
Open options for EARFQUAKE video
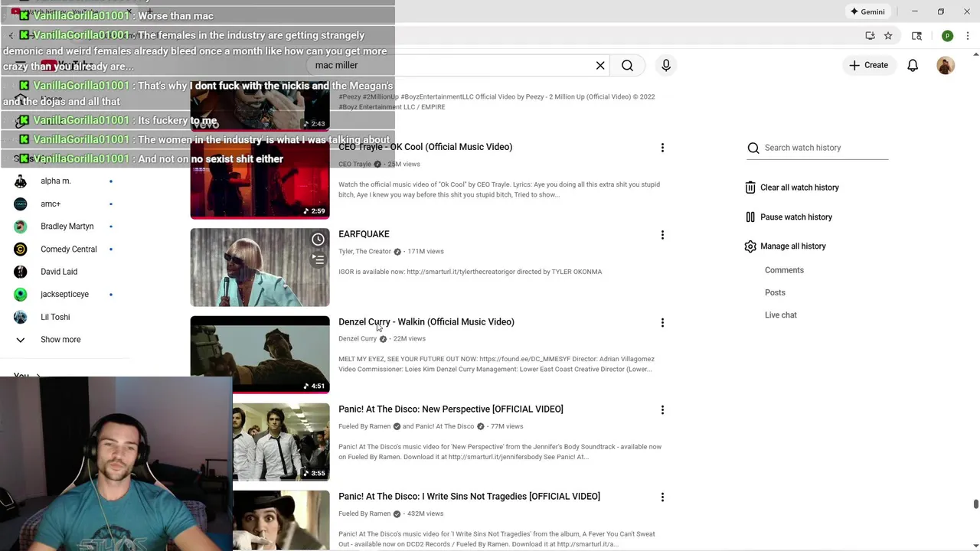[662, 235]
